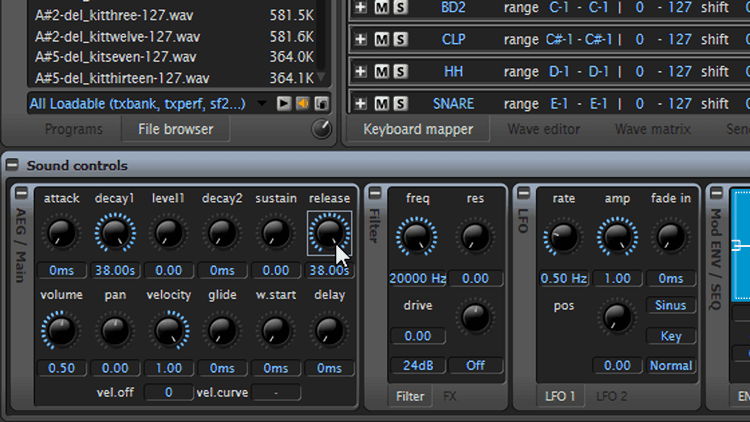The image size is (750, 422).
Task: Click the velocity knob
Action: [169, 330]
